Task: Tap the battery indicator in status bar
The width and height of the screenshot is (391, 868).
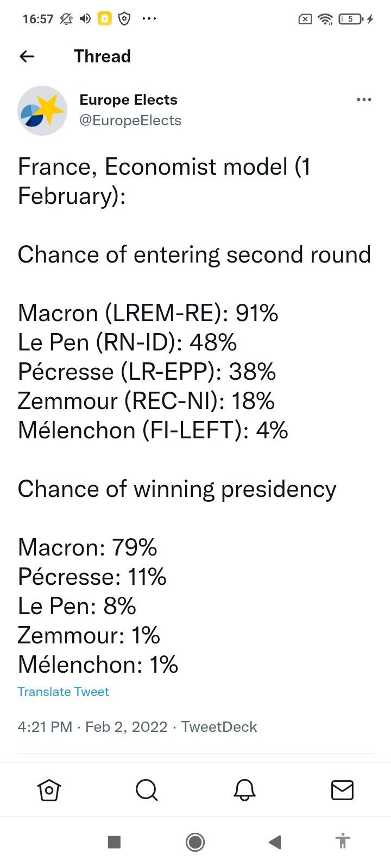Action: [351, 19]
